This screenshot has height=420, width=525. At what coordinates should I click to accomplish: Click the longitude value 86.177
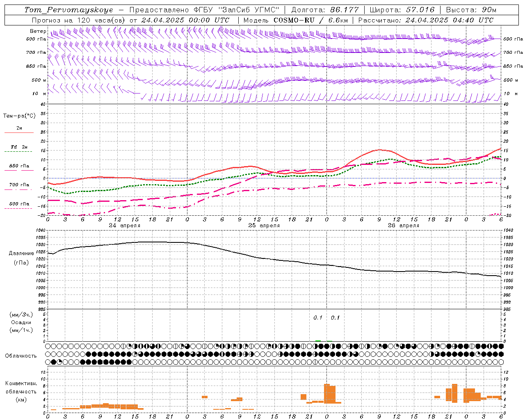[345, 10]
